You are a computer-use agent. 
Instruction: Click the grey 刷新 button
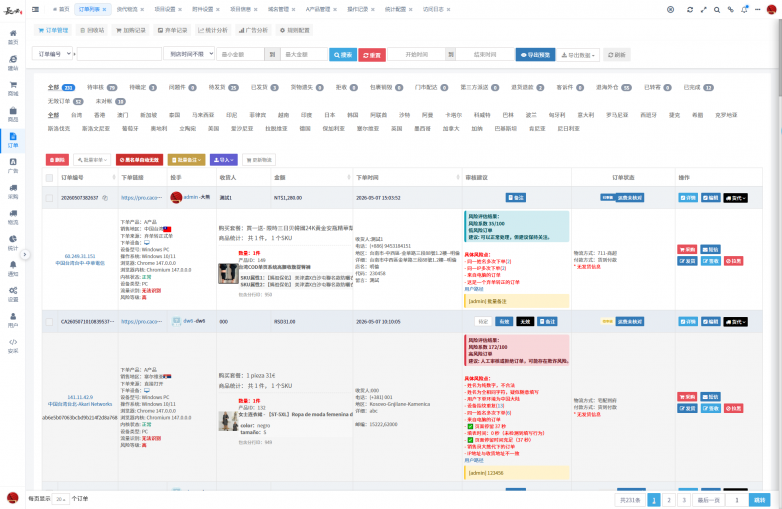616,55
